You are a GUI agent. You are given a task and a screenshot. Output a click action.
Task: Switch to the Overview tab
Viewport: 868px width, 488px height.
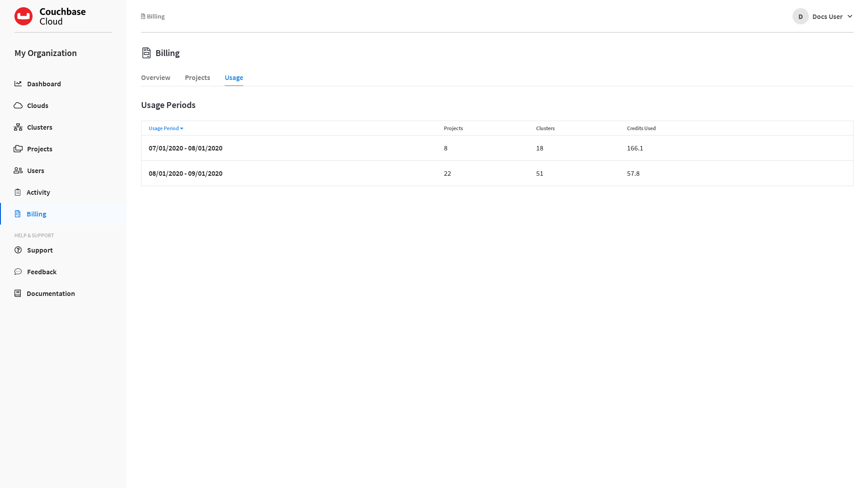coord(156,77)
